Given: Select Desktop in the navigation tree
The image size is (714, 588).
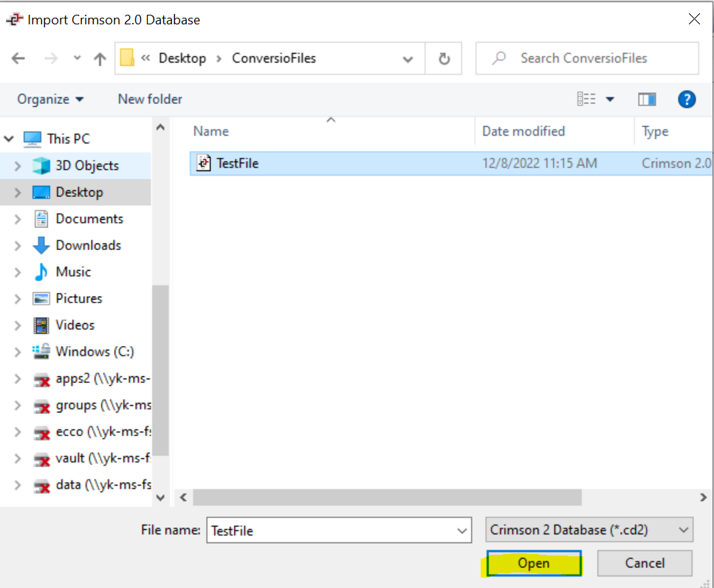Looking at the screenshot, I should 79,192.
